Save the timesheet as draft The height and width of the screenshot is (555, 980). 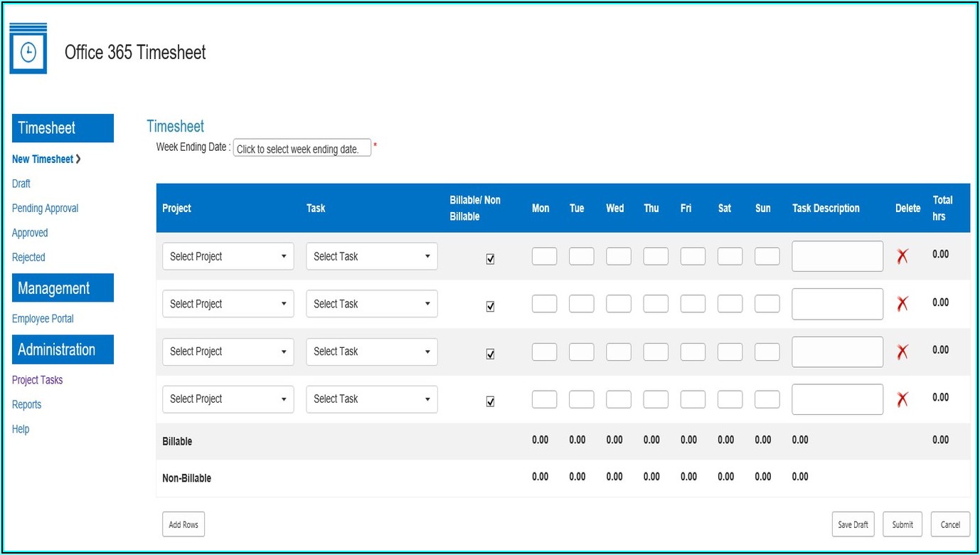(853, 524)
